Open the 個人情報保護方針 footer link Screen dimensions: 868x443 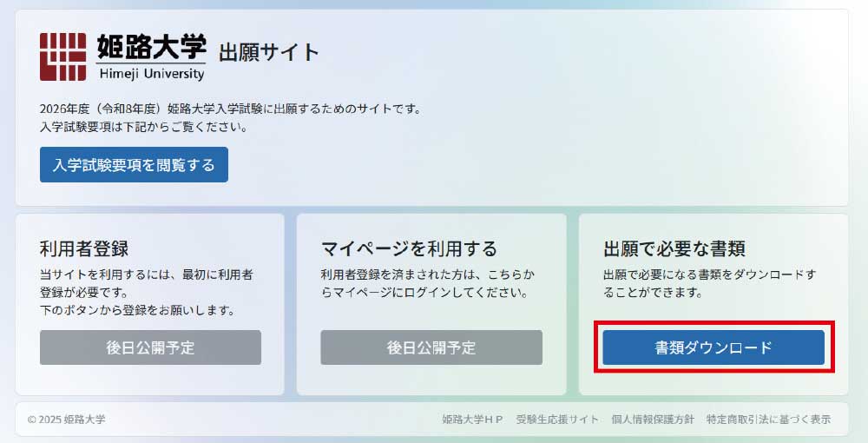point(652,420)
